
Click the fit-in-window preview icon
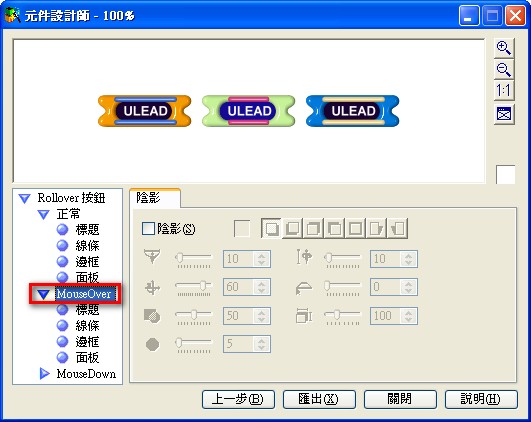[x=504, y=114]
